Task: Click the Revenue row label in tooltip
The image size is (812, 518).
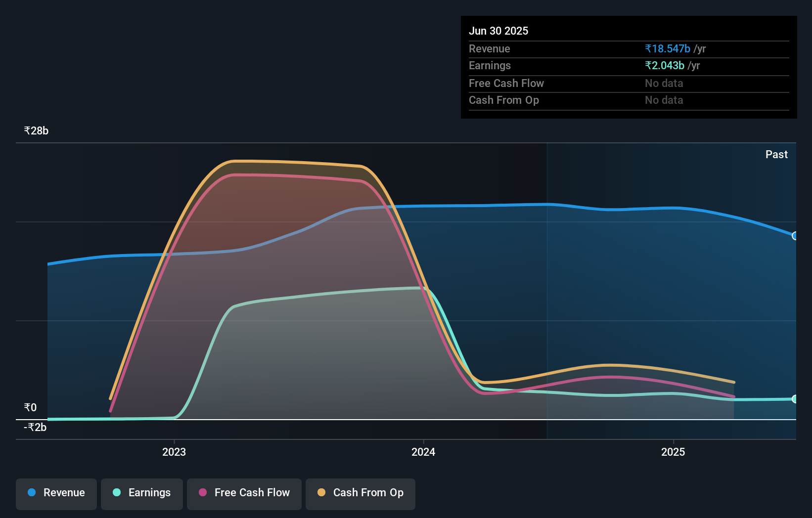Action: [x=490, y=48]
